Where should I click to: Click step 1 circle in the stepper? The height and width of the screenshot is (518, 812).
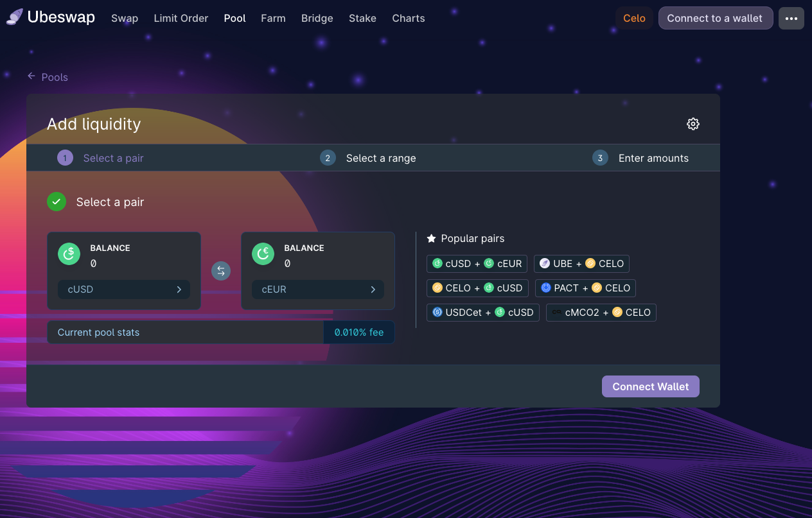pyautogui.click(x=65, y=158)
